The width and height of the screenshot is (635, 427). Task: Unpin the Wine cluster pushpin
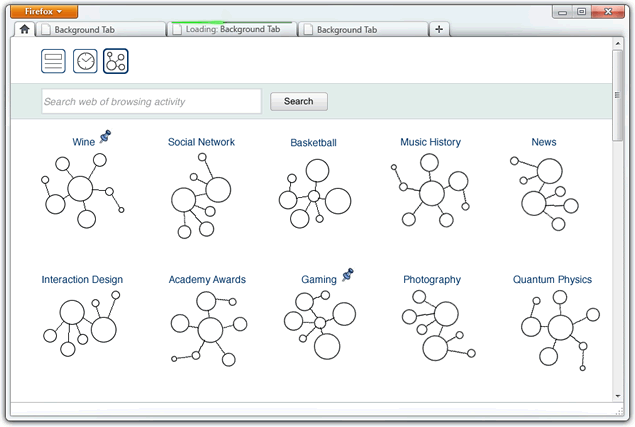coord(105,137)
